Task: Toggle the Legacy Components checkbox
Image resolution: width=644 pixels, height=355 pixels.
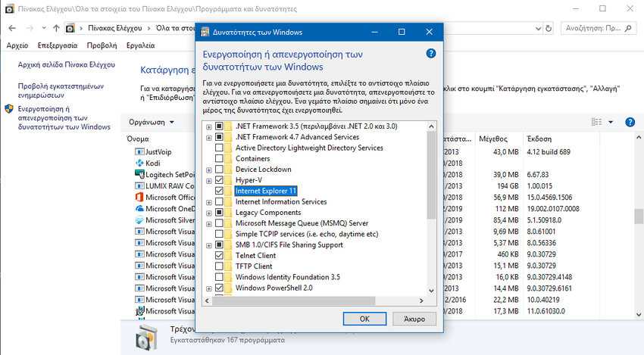Action: 219,213
